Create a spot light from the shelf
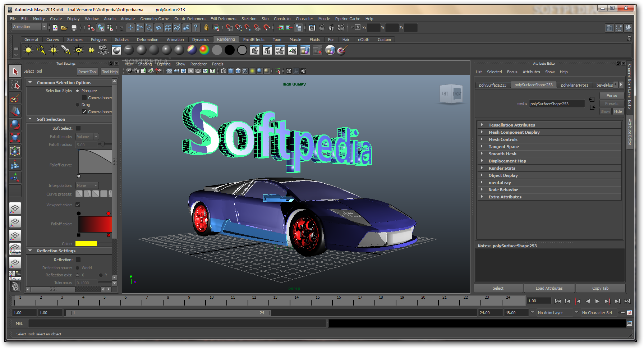This screenshot has height=349, width=644. (x=66, y=50)
